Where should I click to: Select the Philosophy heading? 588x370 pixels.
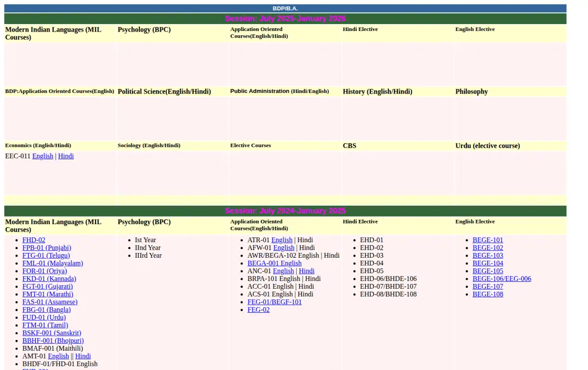(471, 91)
